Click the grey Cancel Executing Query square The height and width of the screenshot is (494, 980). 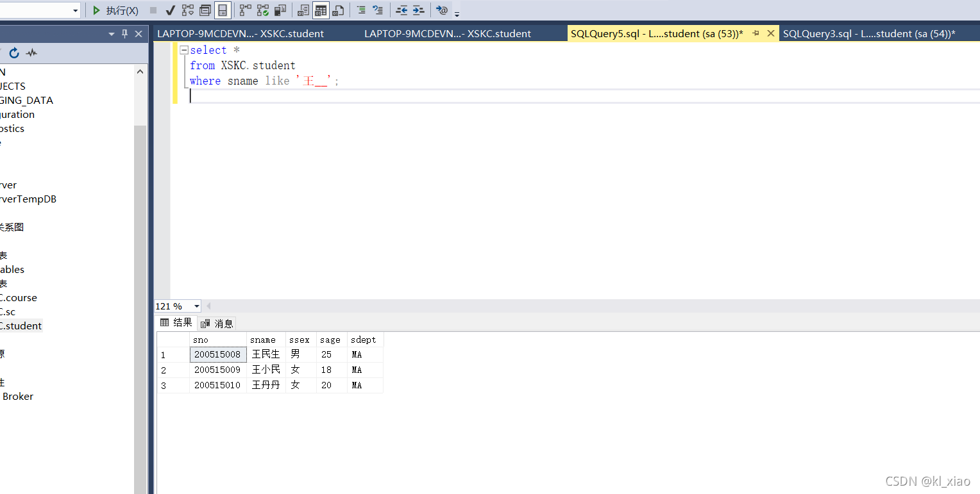(153, 10)
